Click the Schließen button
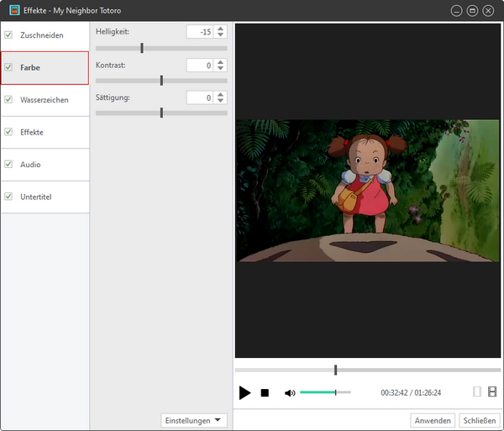The image size is (504, 431). tap(480, 420)
